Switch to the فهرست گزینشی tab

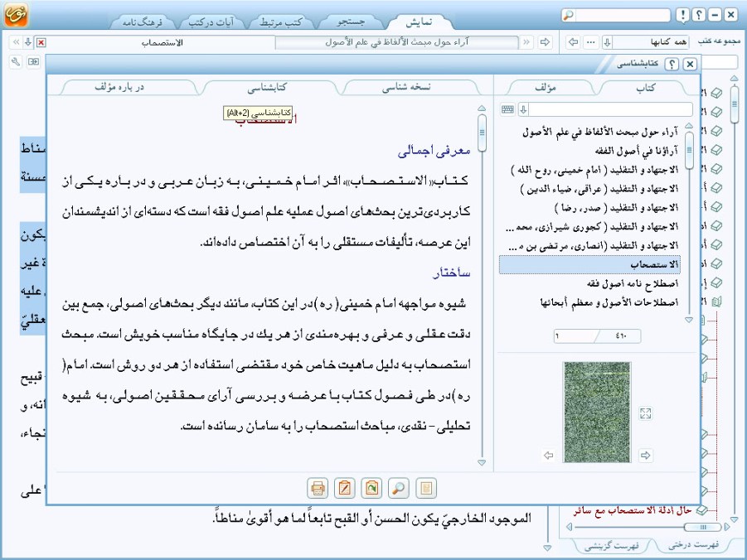pyautogui.click(x=611, y=545)
